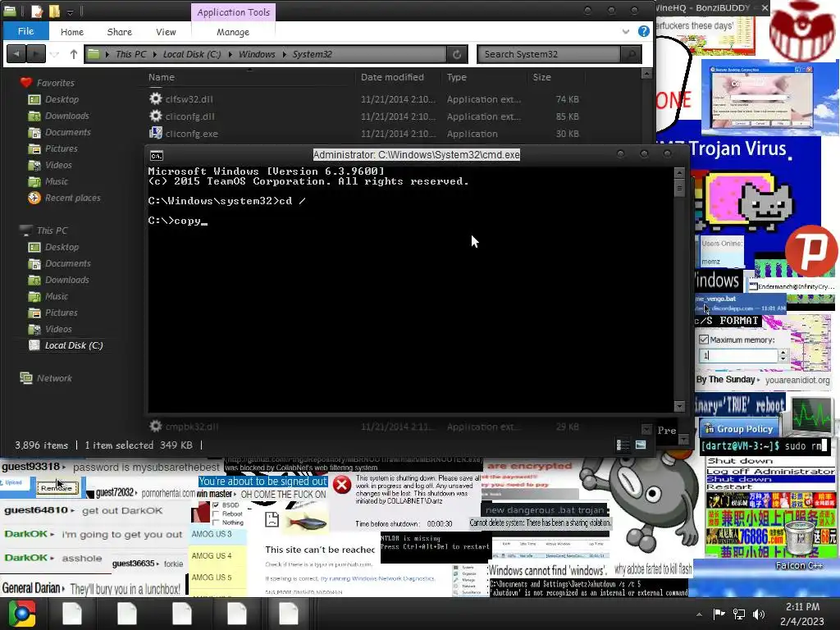Switch to the View ribbon tab

166,32
